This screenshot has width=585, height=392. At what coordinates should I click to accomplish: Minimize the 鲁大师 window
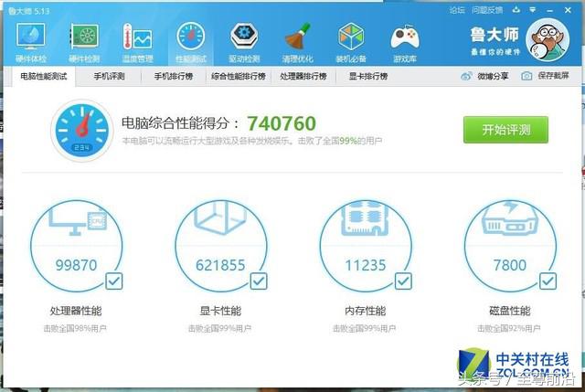click(550, 11)
